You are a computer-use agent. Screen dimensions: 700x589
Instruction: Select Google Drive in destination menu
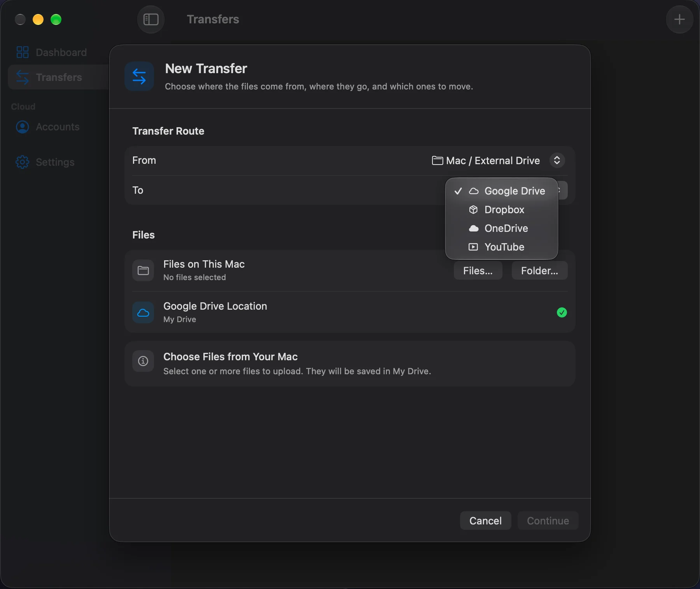click(x=502, y=191)
